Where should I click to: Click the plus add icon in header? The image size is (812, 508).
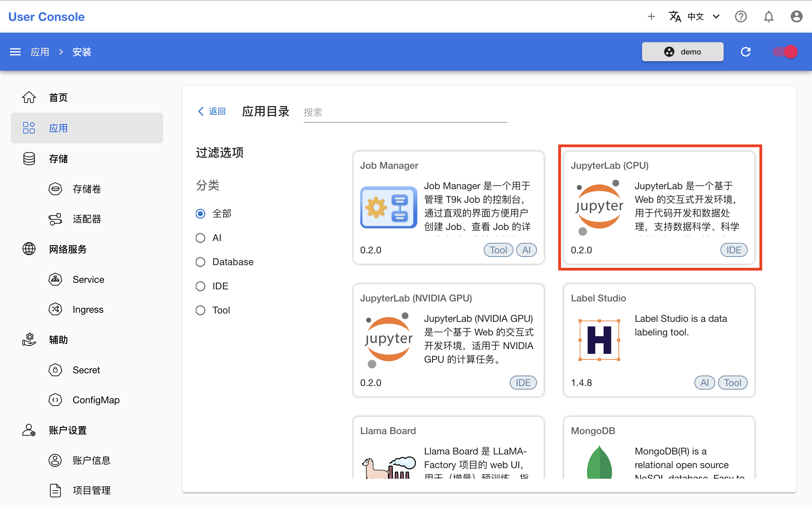(651, 17)
